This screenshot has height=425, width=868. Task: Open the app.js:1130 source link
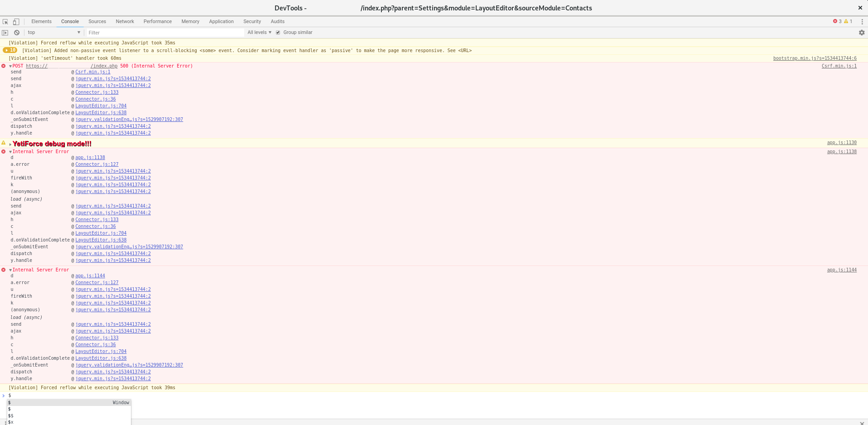pos(842,143)
